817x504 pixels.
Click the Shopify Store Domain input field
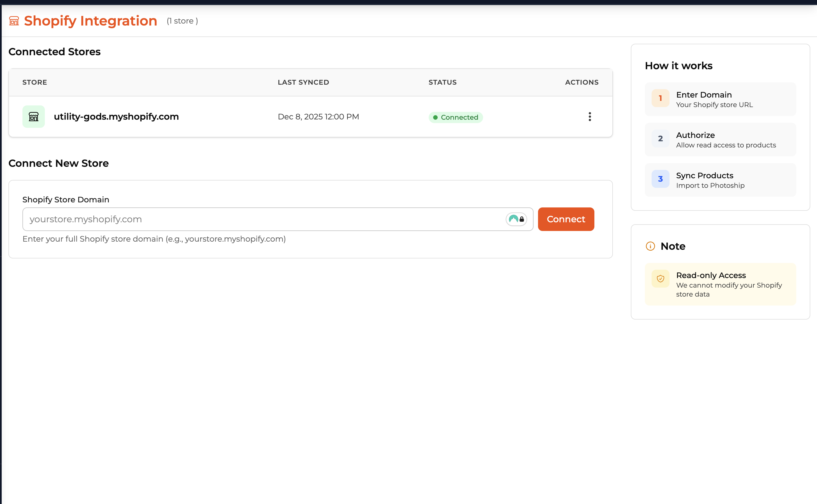coord(233,219)
